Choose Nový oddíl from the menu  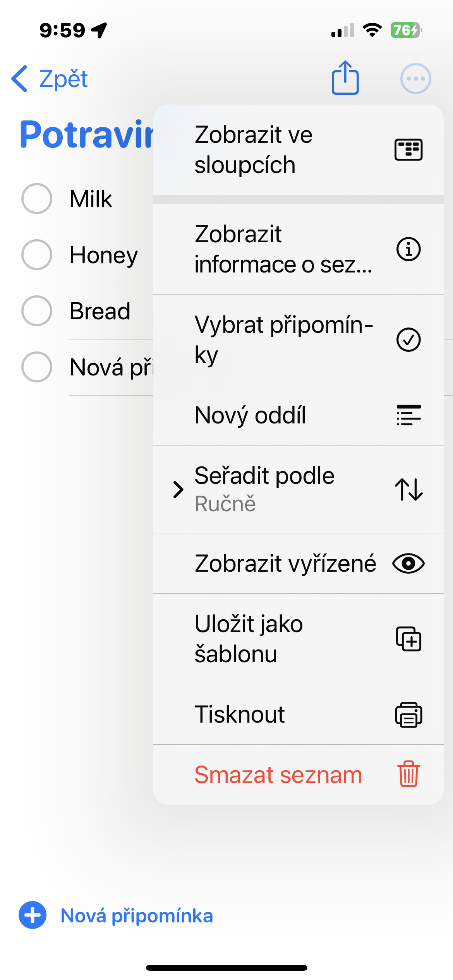[250, 415]
